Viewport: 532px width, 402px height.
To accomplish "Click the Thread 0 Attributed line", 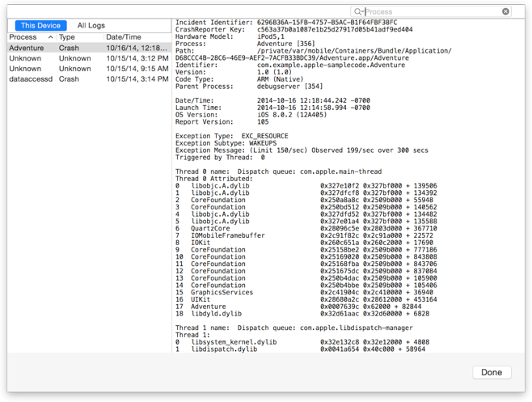I will pyautogui.click(x=214, y=179).
